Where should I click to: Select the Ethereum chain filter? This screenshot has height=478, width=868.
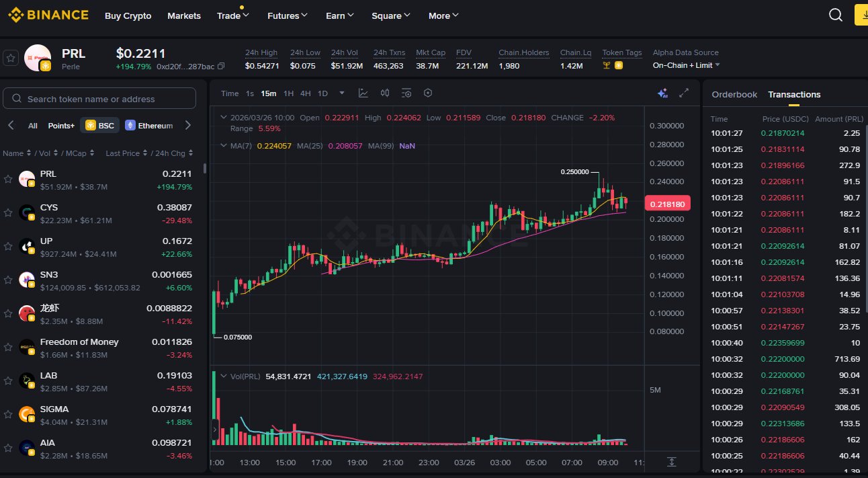(148, 126)
